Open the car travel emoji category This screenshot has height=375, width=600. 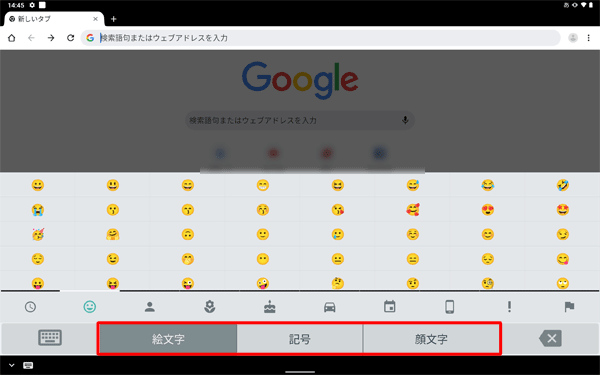tap(329, 307)
